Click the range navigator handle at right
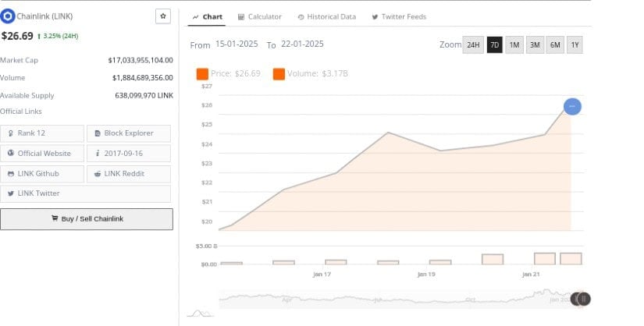This screenshot has height=326, width=644. (x=583, y=299)
